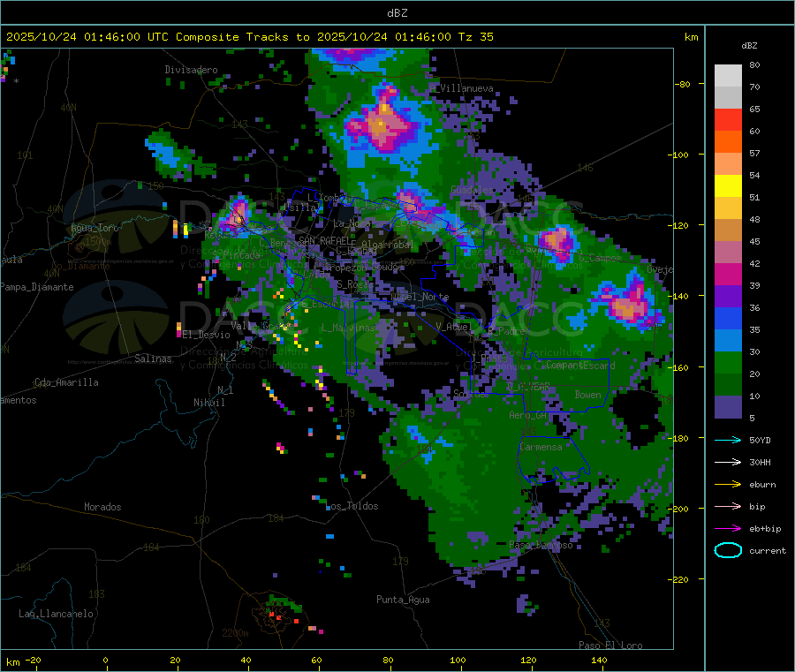Click the 'current' legend label

(x=768, y=550)
